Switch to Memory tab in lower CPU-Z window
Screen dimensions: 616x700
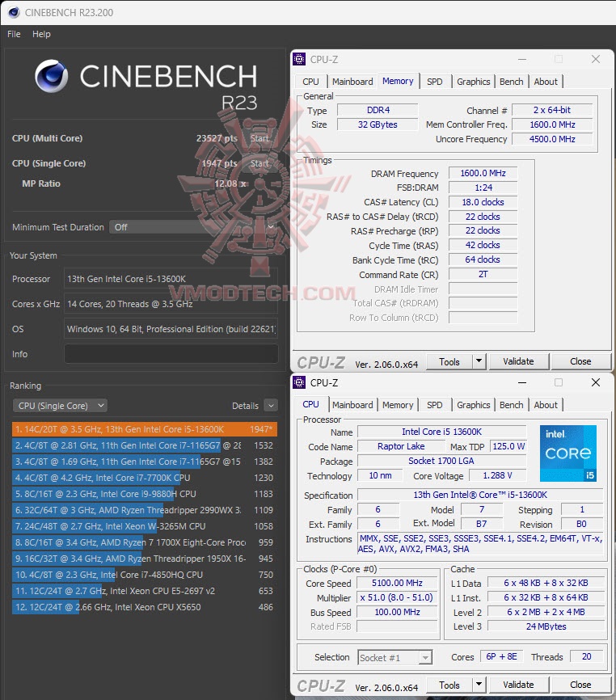[x=398, y=405]
